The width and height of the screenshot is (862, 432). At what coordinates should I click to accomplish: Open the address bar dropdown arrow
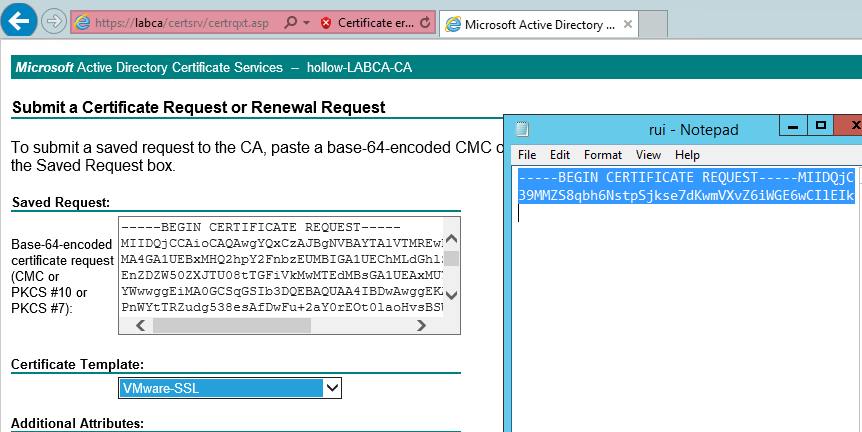(304, 22)
